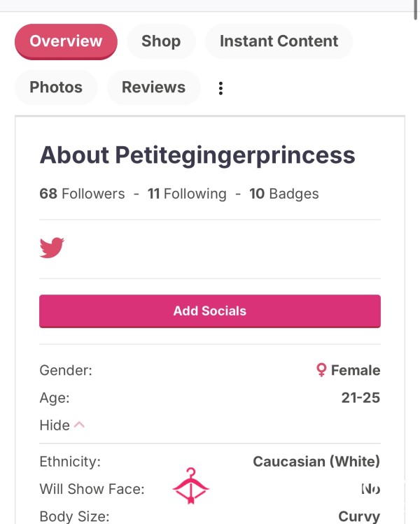Select the Instant Content tab
The width and height of the screenshot is (420, 524).
(279, 41)
